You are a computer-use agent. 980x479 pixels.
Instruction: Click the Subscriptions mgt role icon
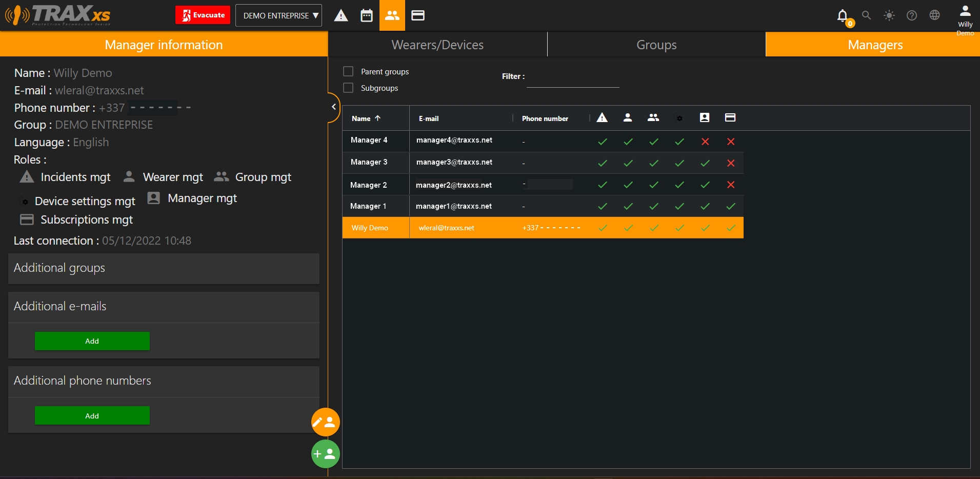coord(27,219)
